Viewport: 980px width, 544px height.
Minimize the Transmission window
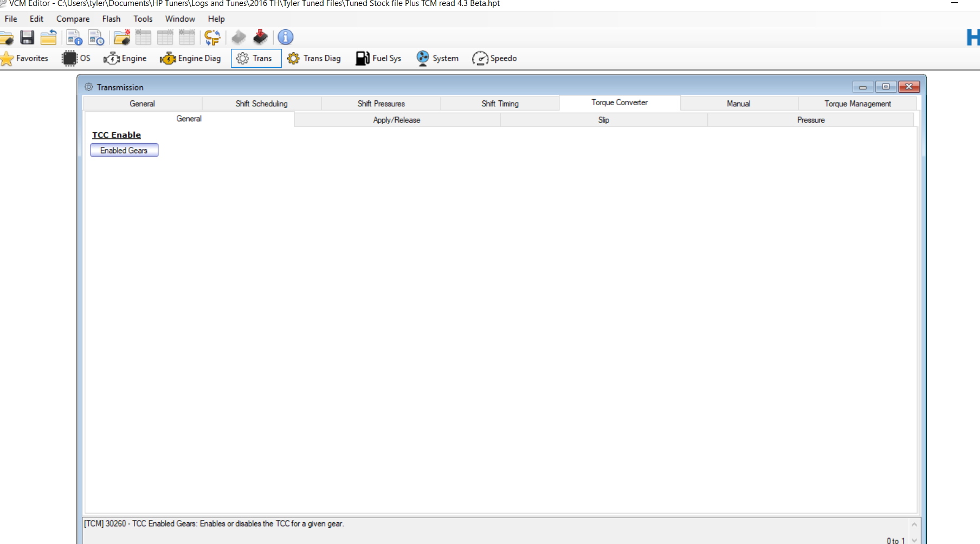(x=862, y=87)
